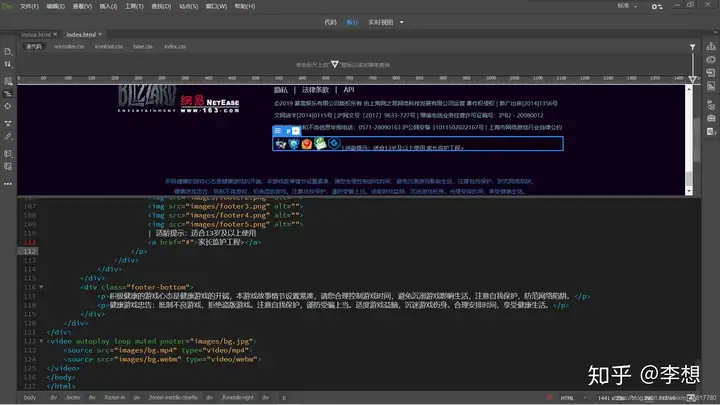The height and width of the screenshot is (405, 720).
Task: Click the filter funnel icon above the ruler
Action: tap(692, 47)
